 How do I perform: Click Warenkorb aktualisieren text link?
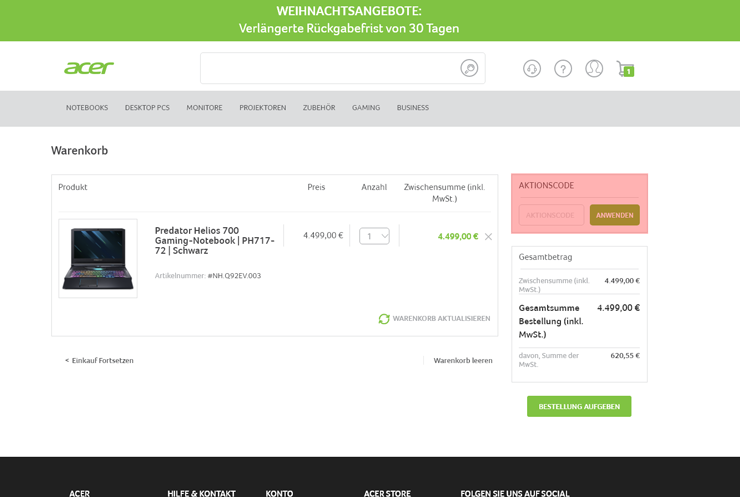click(x=441, y=319)
